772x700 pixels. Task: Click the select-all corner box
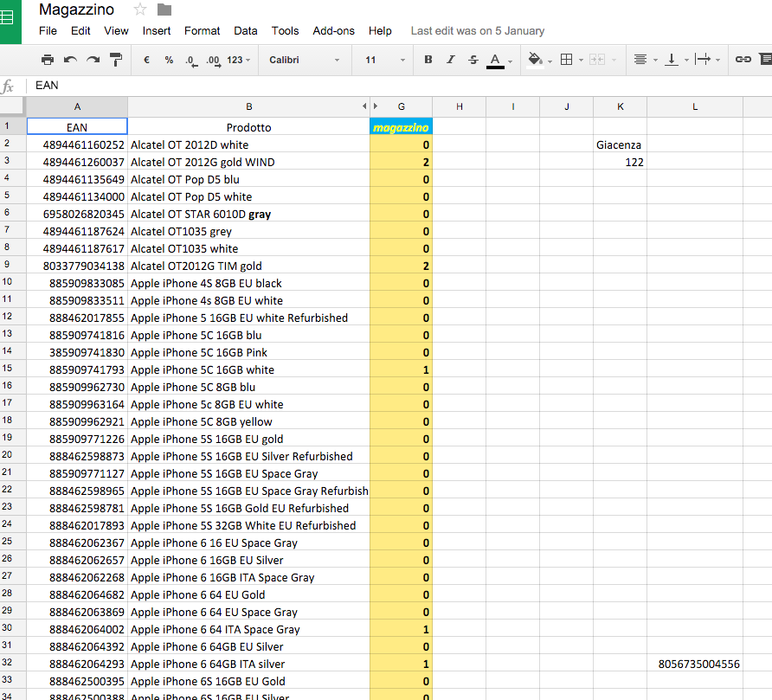point(13,106)
